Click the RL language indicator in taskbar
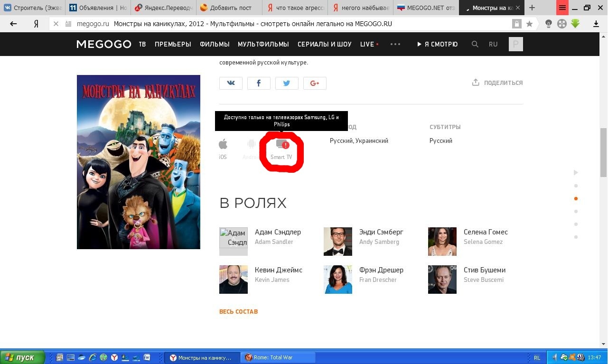608x364 pixels. point(537,357)
